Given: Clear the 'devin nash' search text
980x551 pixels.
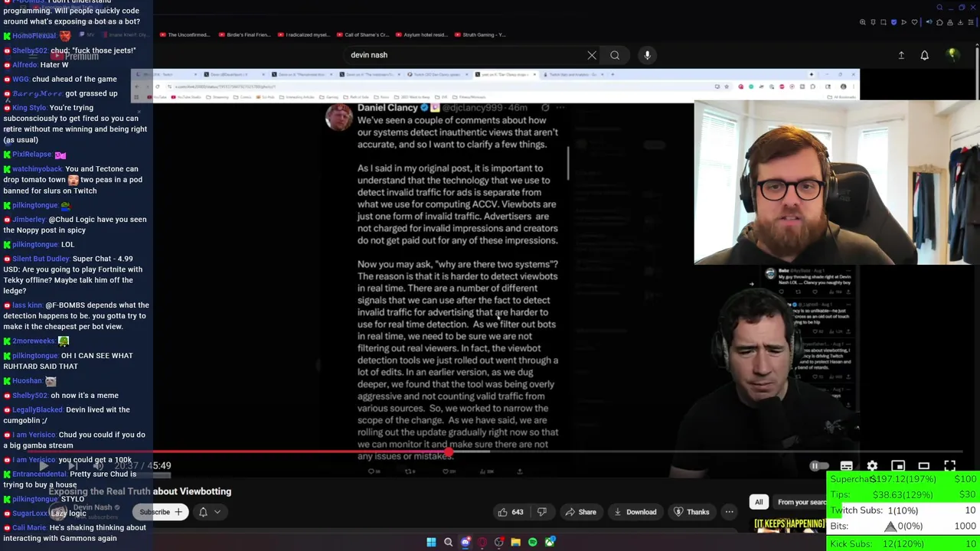Looking at the screenshot, I should [592, 55].
